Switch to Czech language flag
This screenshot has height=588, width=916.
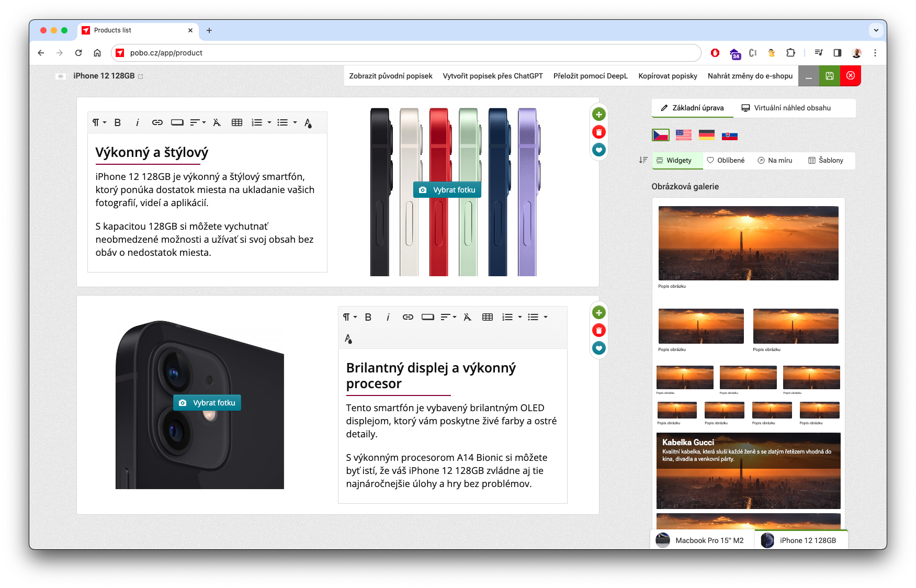(x=661, y=135)
